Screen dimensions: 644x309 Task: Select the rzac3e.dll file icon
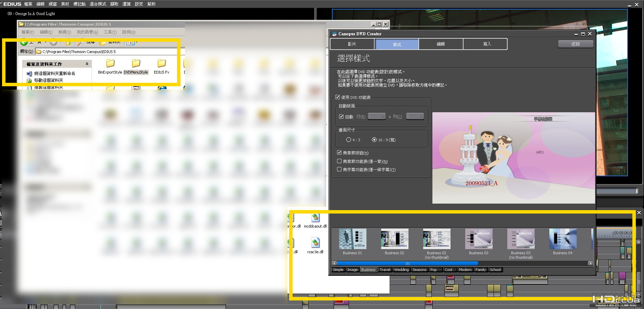(315, 243)
